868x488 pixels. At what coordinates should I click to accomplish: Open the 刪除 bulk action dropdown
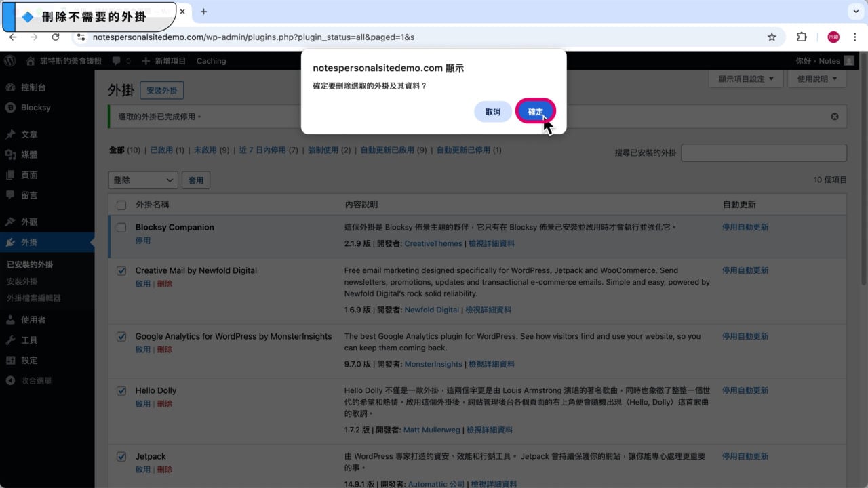pos(142,180)
